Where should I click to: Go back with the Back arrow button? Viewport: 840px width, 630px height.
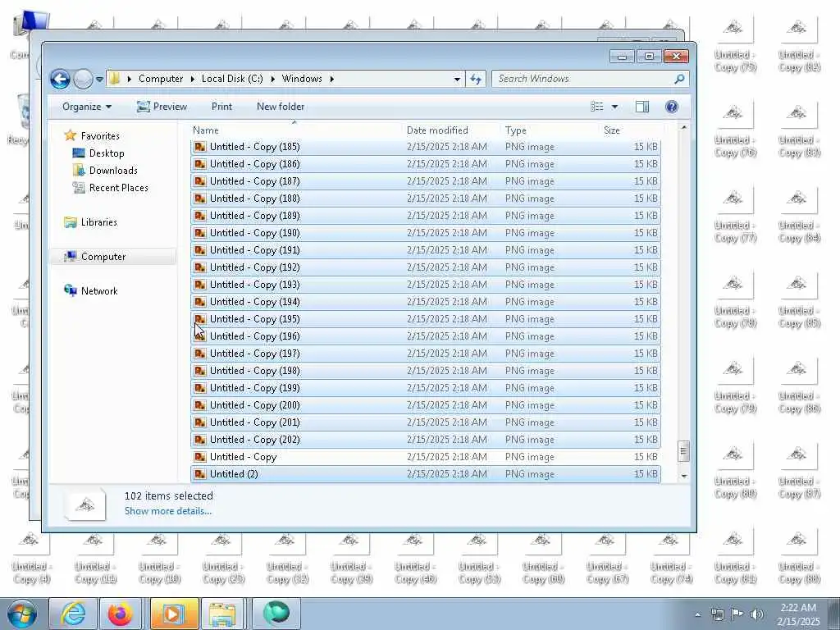(60, 80)
